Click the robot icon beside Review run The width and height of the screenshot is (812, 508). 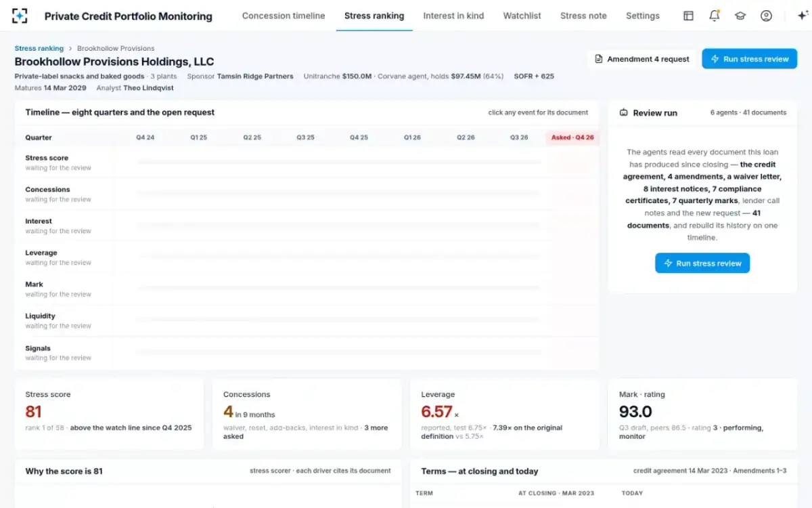(x=624, y=113)
